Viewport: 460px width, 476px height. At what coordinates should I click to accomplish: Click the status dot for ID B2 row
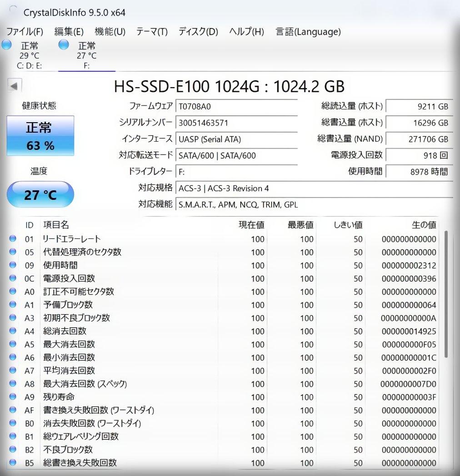[13, 449]
